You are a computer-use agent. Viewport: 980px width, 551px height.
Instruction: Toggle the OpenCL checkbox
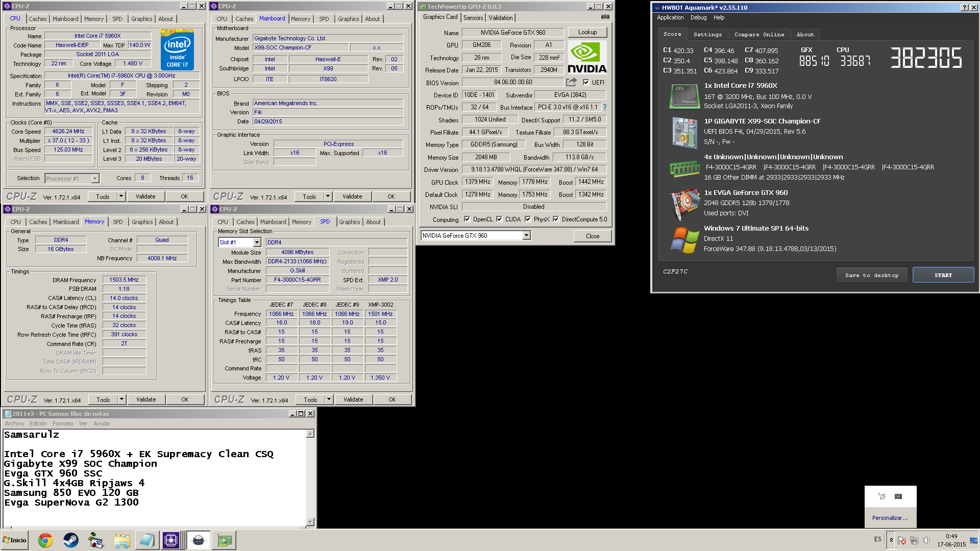point(467,219)
